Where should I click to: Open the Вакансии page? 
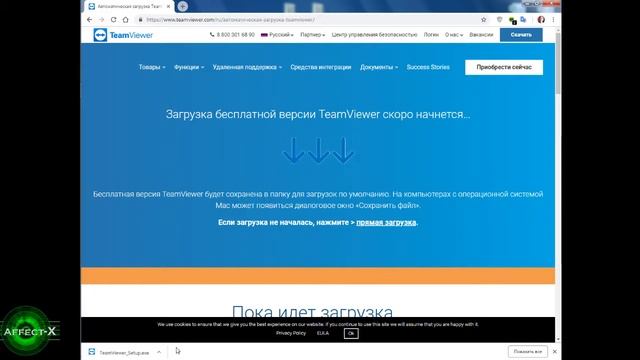pos(481,35)
